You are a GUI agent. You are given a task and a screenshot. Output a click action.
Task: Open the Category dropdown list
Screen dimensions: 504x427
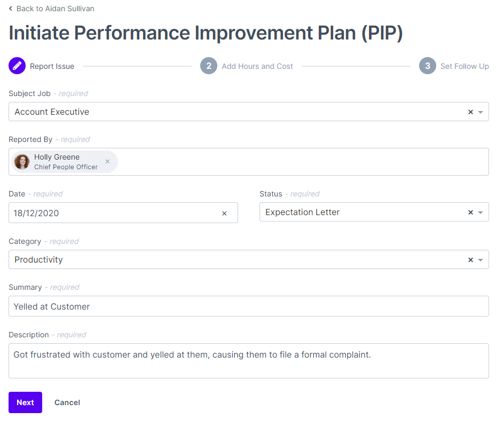pyautogui.click(x=481, y=260)
